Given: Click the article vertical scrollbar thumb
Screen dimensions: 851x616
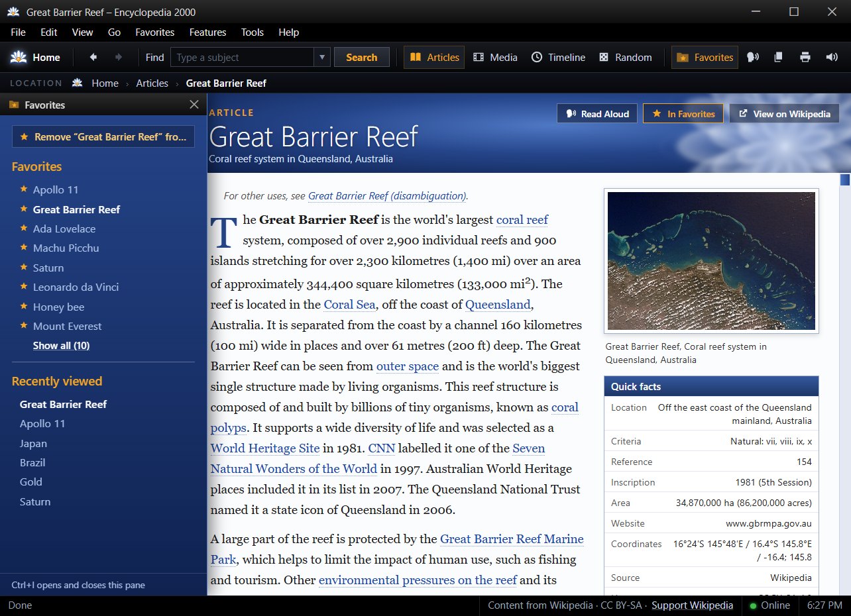Looking at the screenshot, I should [x=845, y=180].
